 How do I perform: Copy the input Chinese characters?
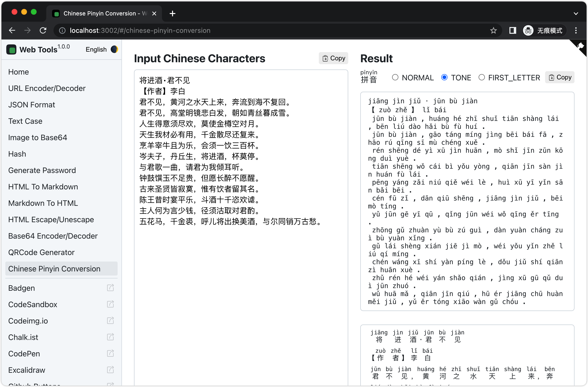point(333,58)
